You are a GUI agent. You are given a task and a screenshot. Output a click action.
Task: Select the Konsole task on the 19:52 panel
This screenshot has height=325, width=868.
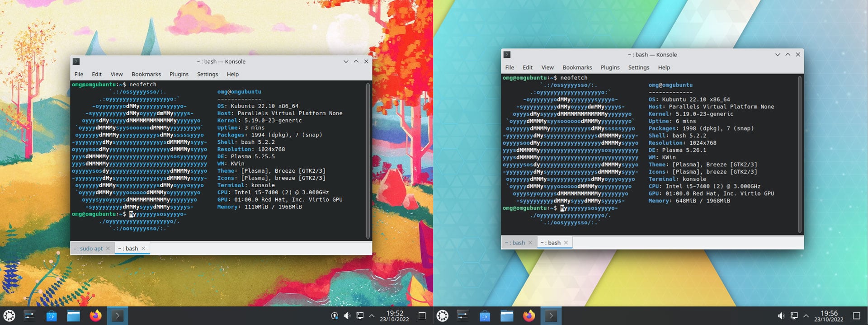pyautogui.click(x=118, y=316)
